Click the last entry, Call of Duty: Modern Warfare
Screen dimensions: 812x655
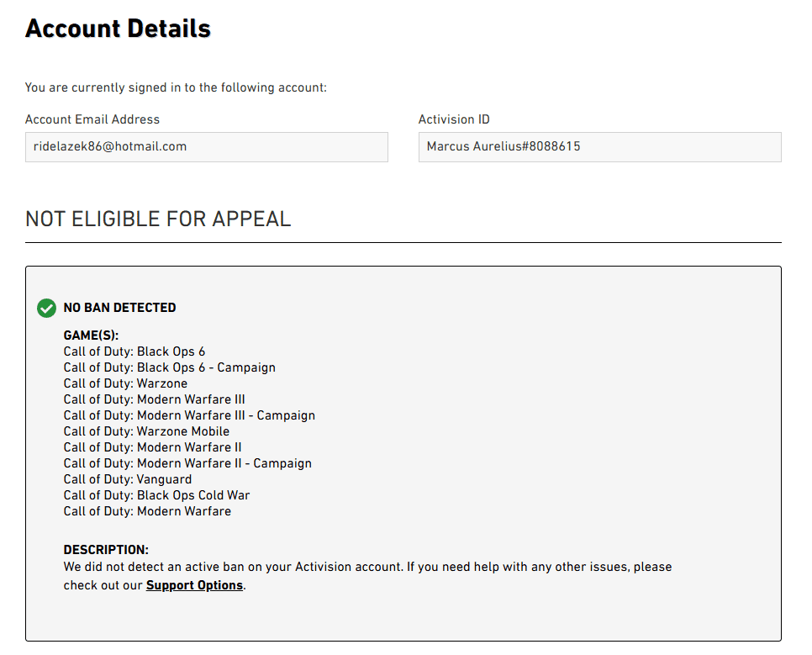147,511
